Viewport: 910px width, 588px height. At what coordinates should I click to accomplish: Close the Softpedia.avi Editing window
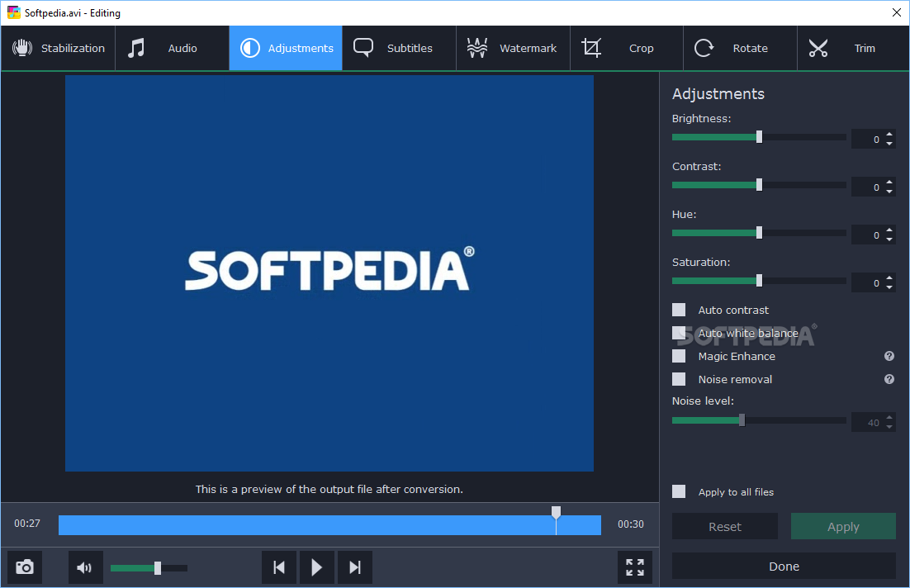pyautogui.click(x=896, y=12)
